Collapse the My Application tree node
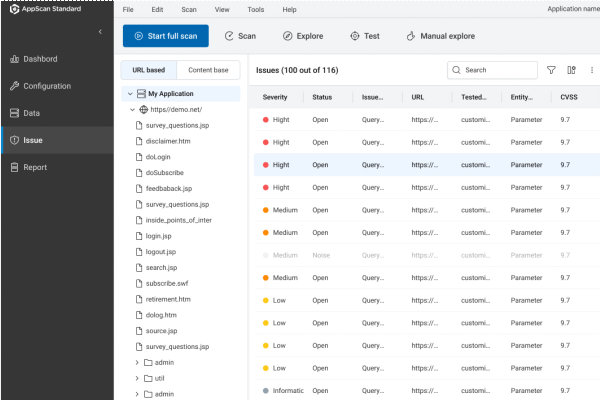The image size is (600, 400). pos(130,93)
